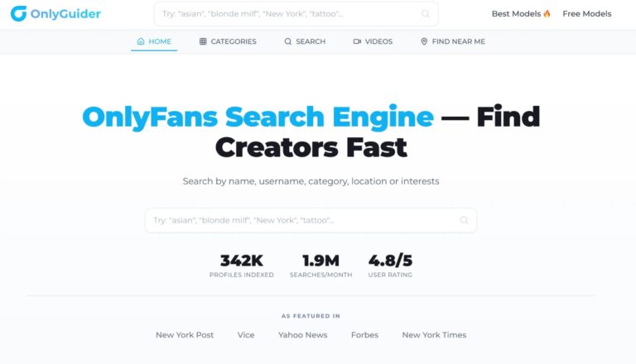Click the New York Post featured label
Viewport: 636px width, 364px height.
(x=185, y=335)
